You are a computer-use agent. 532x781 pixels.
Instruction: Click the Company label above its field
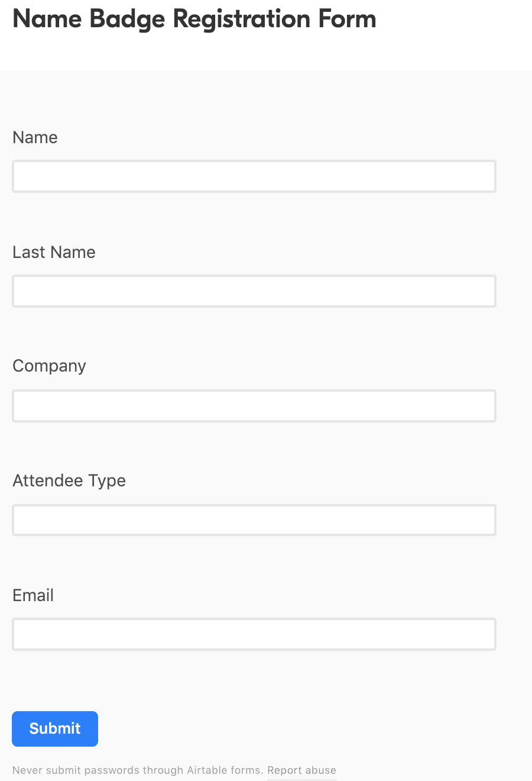pos(49,366)
